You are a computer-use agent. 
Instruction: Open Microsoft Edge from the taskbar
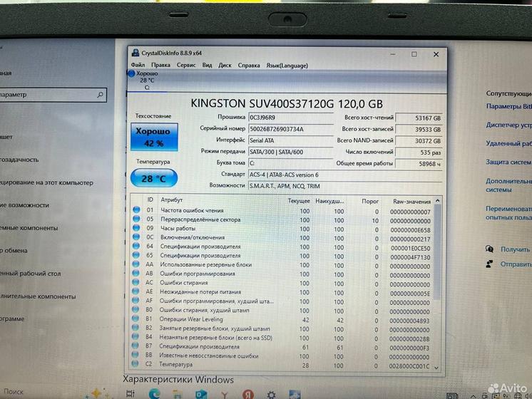[x=154, y=393]
